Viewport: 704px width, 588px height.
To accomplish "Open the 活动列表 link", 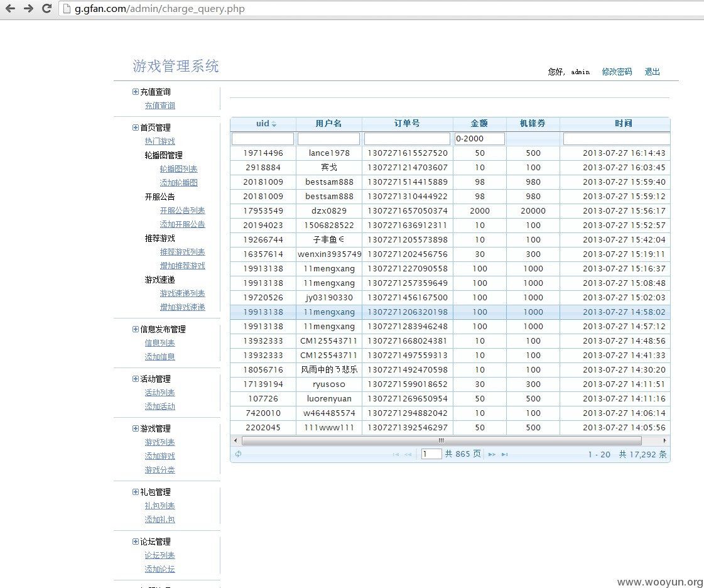I will click(x=160, y=393).
